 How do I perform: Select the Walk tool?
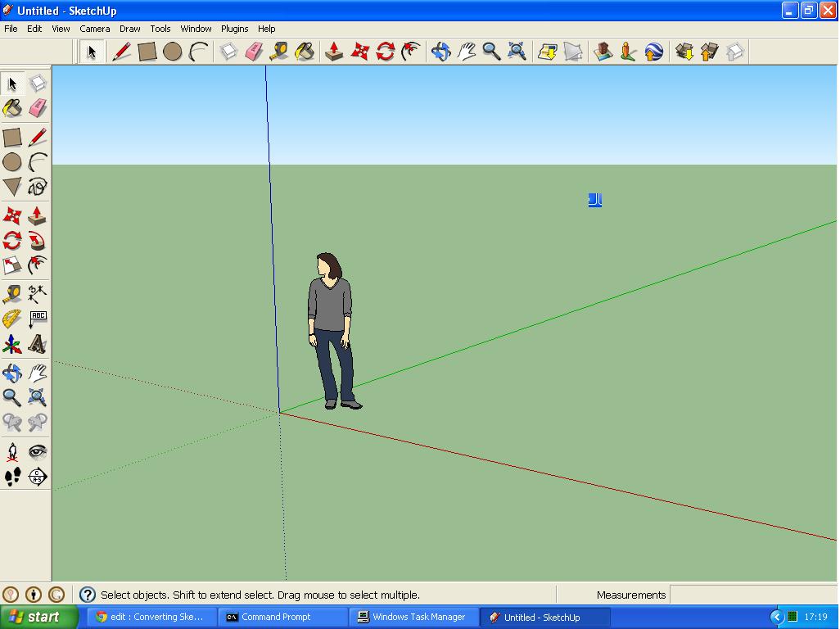click(x=12, y=477)
